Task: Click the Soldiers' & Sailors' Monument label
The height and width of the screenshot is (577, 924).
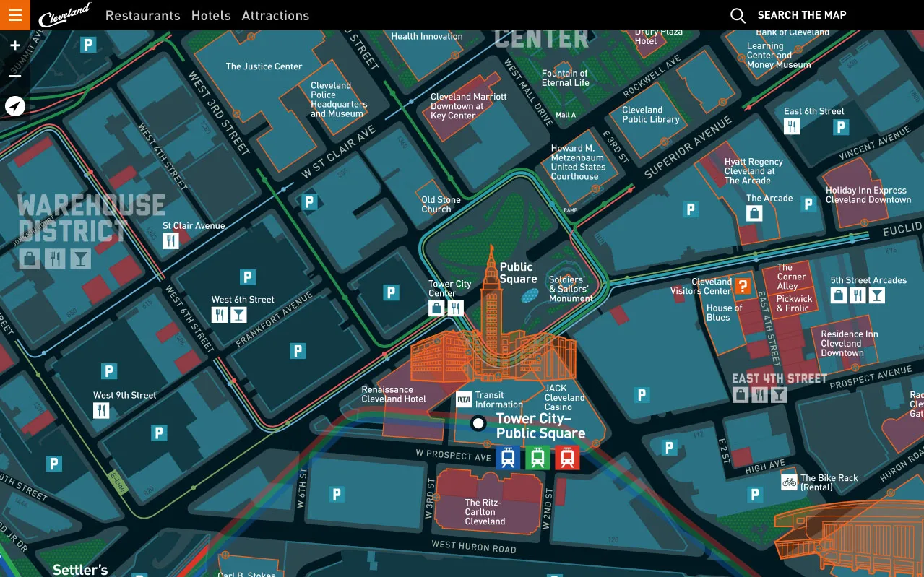Action: pos(570,289)
